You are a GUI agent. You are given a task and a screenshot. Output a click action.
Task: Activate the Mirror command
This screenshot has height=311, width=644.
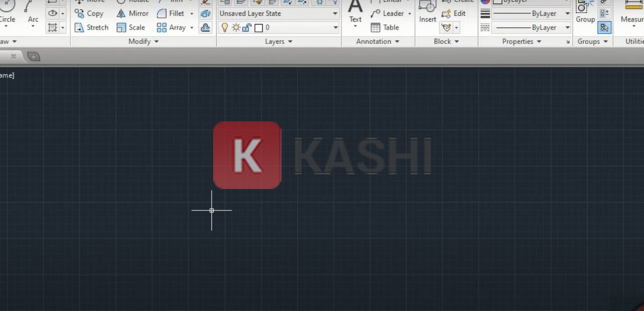[x=133, y=13]
